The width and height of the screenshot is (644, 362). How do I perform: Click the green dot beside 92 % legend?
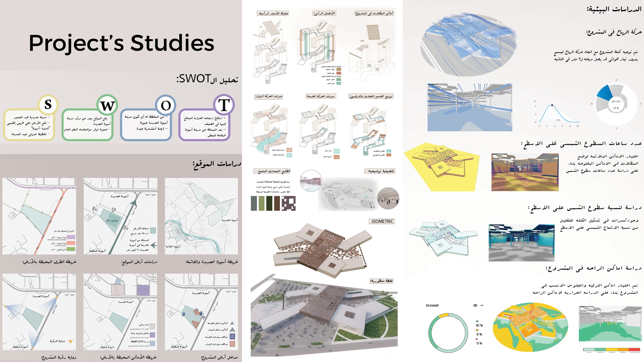click(477, 321)
